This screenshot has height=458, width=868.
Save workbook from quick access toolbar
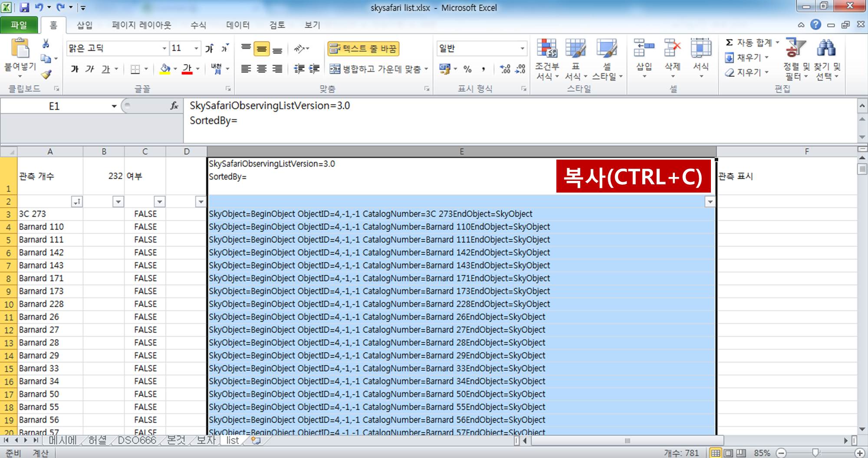tap(24, 7)
